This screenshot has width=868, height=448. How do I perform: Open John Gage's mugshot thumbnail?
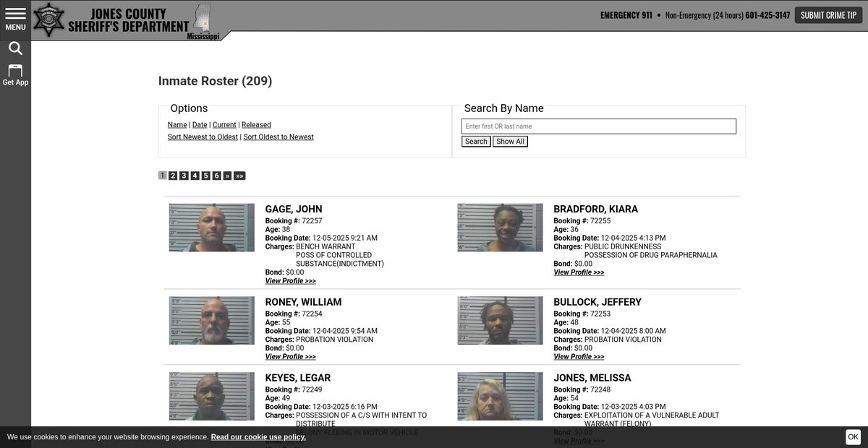(212, 228)
